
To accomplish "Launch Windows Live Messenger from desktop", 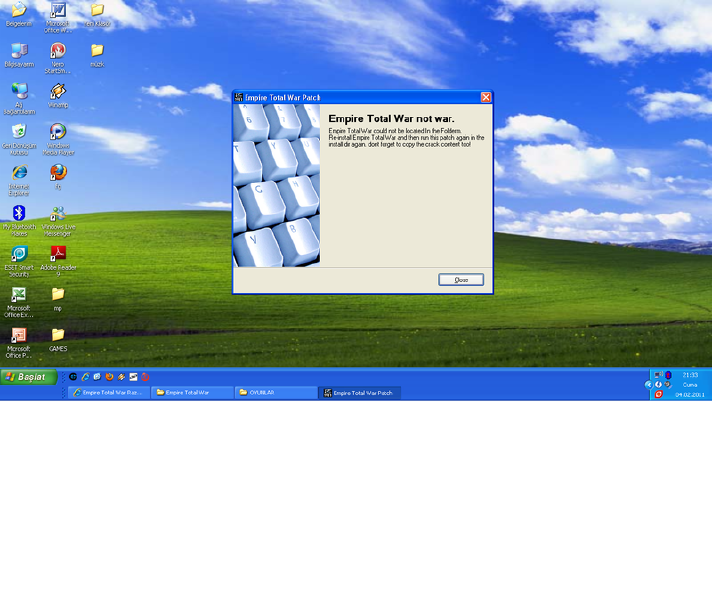I will (58, 214).
